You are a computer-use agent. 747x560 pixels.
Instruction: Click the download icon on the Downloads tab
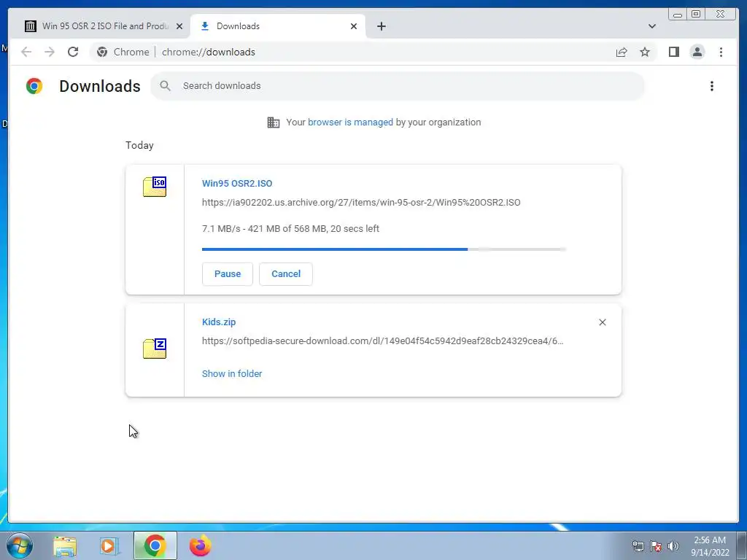[x=205, y=26]
